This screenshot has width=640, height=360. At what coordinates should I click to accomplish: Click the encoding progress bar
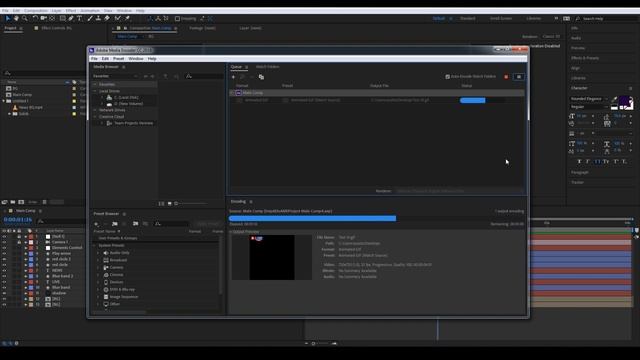click(376, 218)
